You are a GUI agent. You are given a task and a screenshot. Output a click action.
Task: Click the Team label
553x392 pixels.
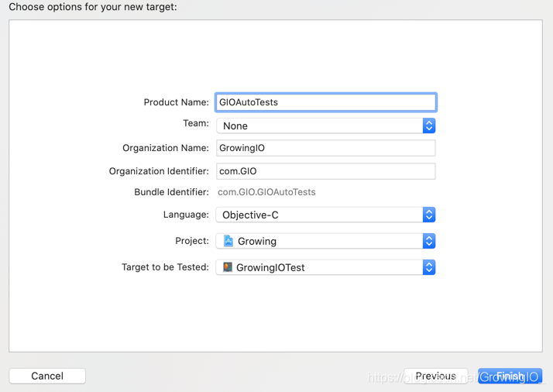tap(196, 123)
